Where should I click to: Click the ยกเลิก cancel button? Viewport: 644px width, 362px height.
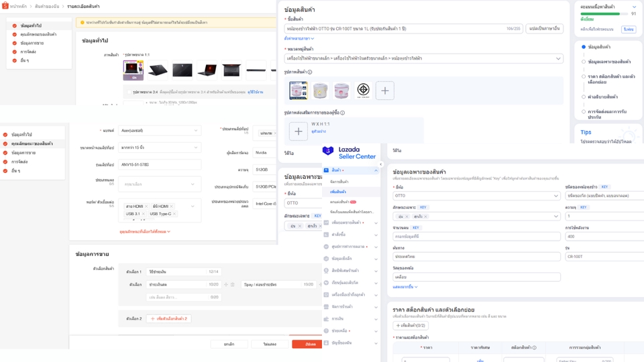point(229,345)
